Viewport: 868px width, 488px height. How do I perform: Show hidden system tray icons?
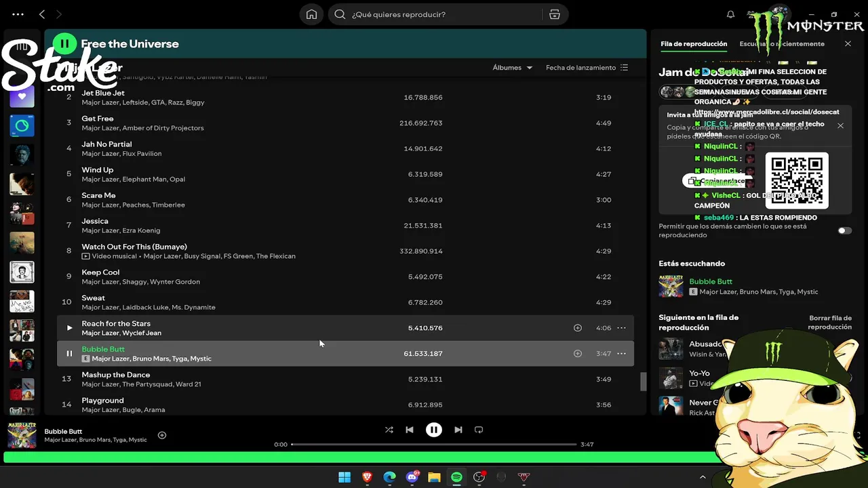(703, 477)
